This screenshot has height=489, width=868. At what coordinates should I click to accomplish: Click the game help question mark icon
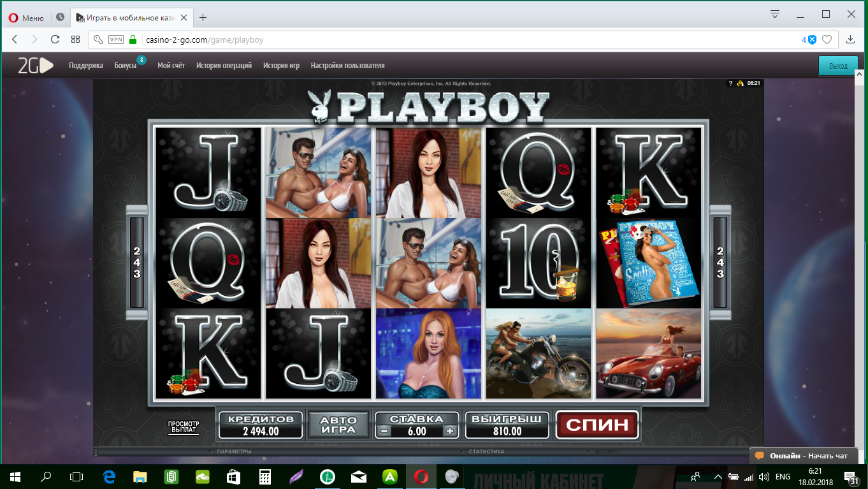point(730,83)
